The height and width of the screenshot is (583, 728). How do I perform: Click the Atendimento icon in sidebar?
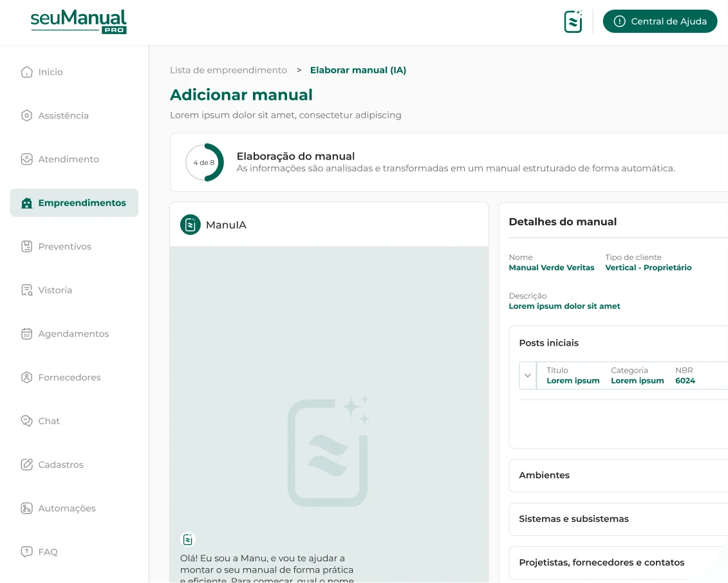pyautogui.click(x=27, y=159)
